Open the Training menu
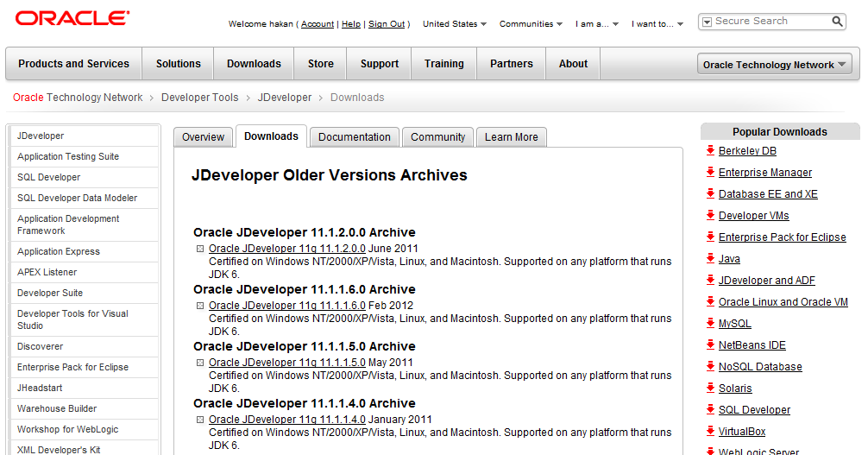This screenshot has height=455, width=868. (x=444, y=64)
